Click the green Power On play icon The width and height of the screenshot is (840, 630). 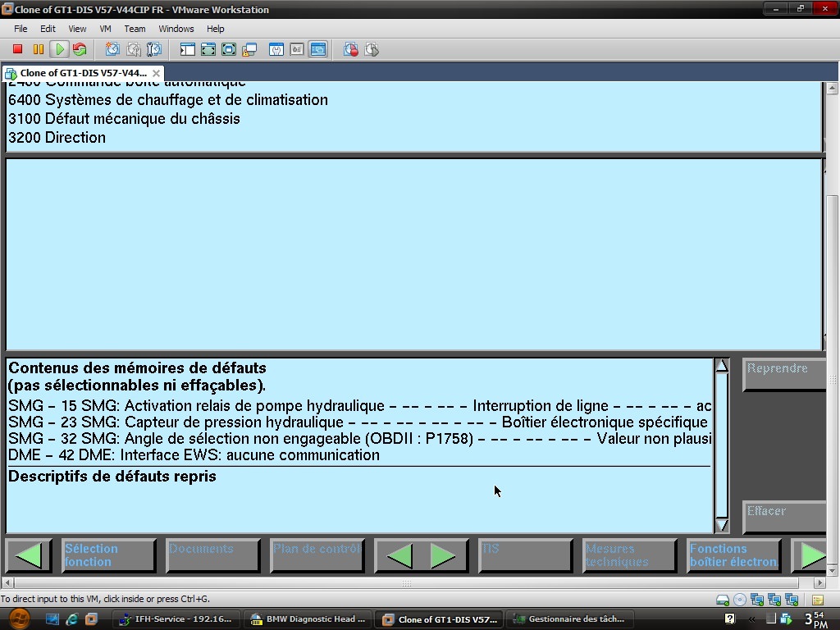pyautogui.click(x=59, y=49)
